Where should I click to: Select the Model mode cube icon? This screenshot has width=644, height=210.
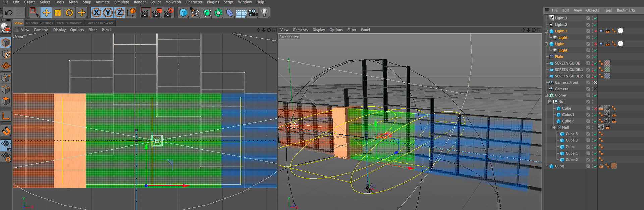(6, 42)
